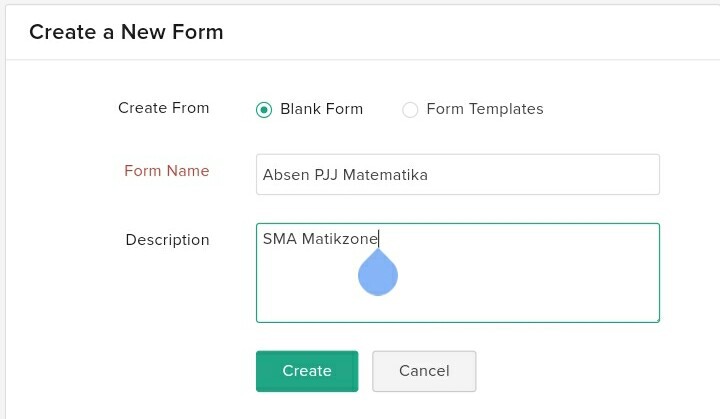
Task: Click the Blank Form label text
Action: coord(321,109)
